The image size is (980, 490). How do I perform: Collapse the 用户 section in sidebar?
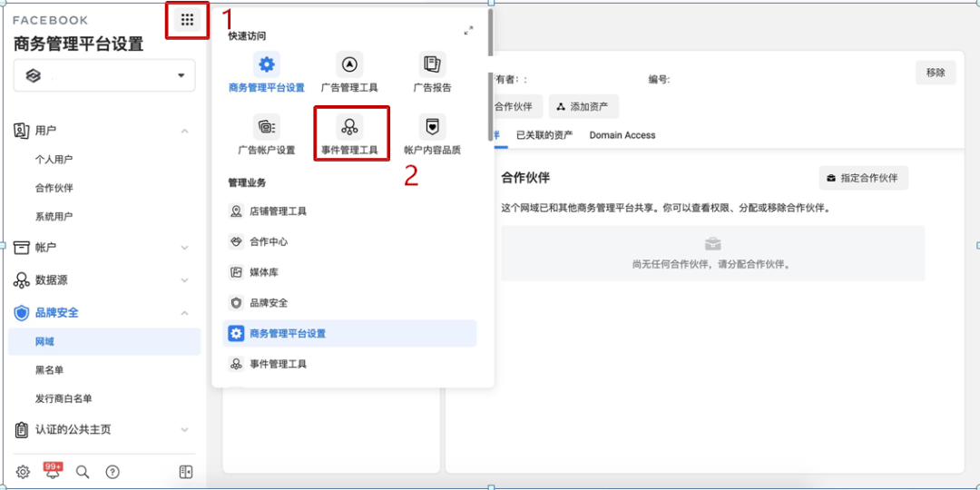[x=184, y=131]
